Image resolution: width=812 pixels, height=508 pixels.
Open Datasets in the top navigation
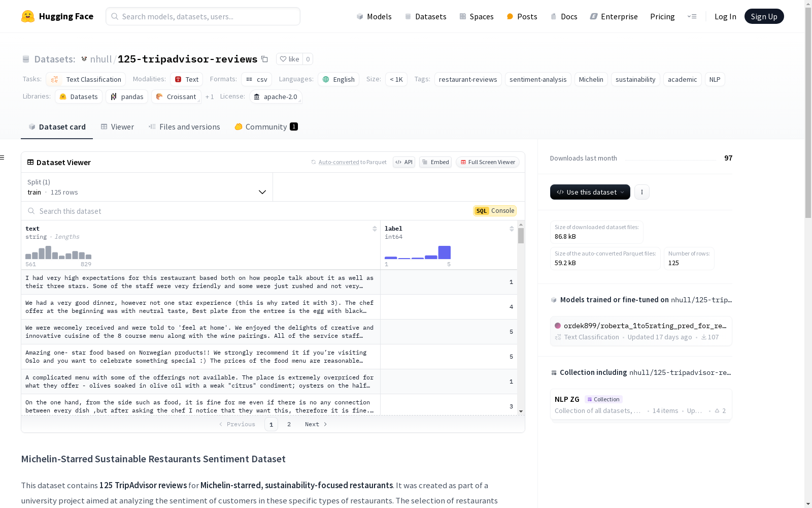425,16
